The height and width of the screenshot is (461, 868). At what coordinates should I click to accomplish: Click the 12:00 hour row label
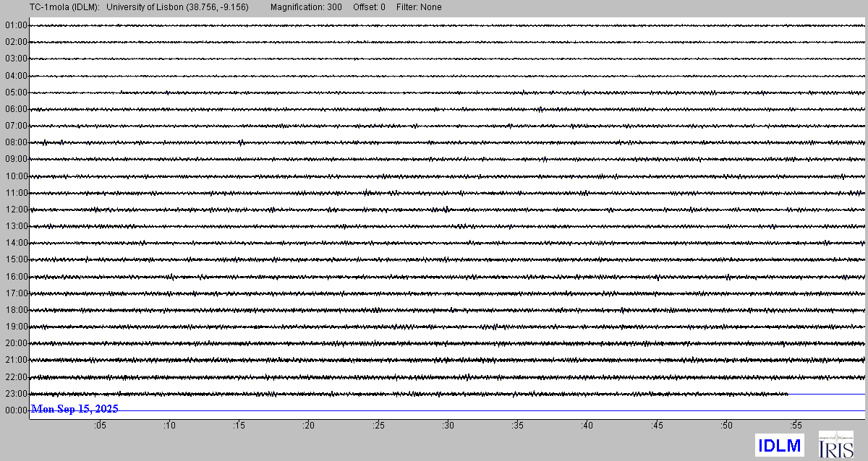pos(15,210)
